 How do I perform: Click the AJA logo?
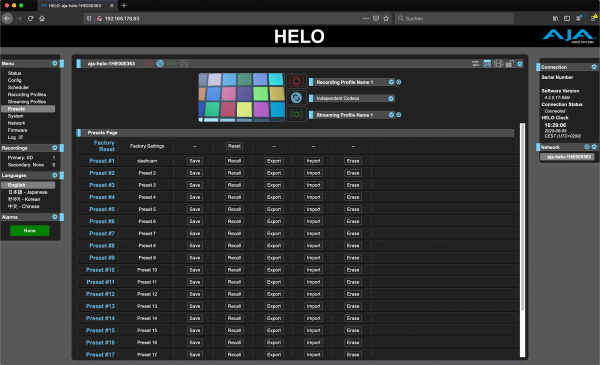(568, 36)
